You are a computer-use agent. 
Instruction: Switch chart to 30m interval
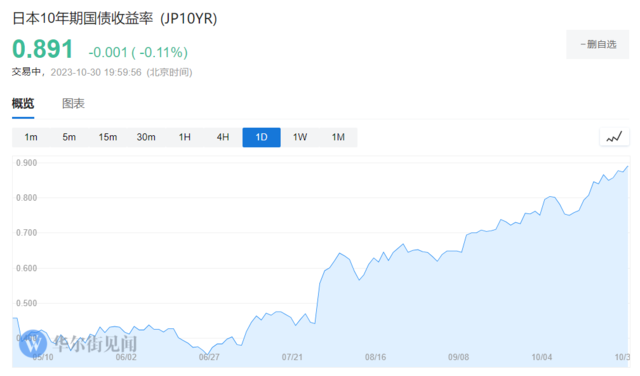tap(146, 137)
